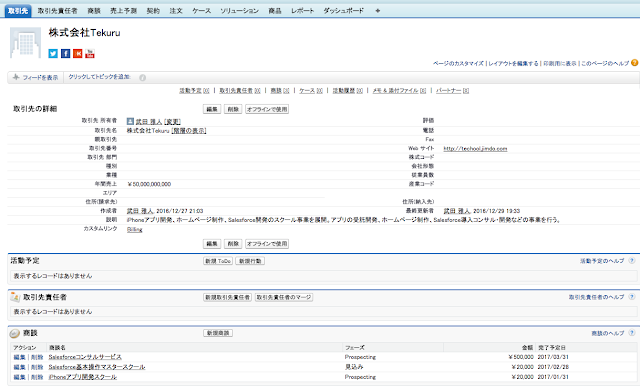Viewport: 640px width, 389px height.
Task: Open the 印刷用に表示 link
Action: (x=560, y=63)
